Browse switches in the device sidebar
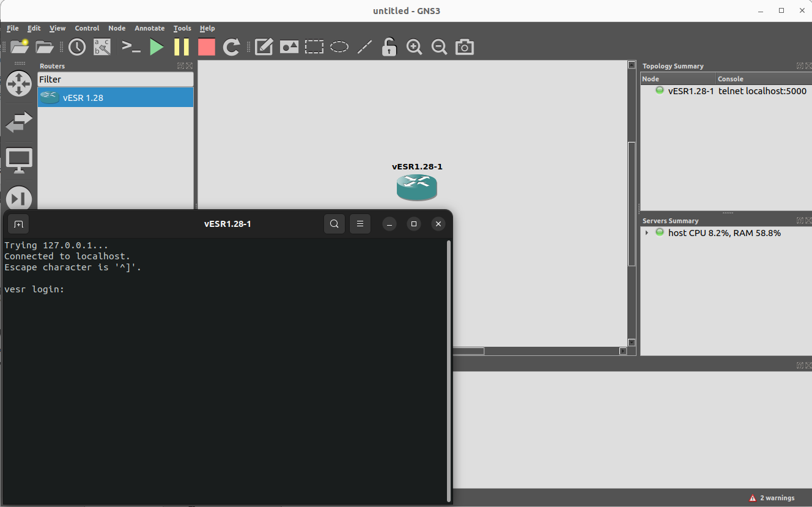This screenshot has height=507, width=812. [19, 122]
